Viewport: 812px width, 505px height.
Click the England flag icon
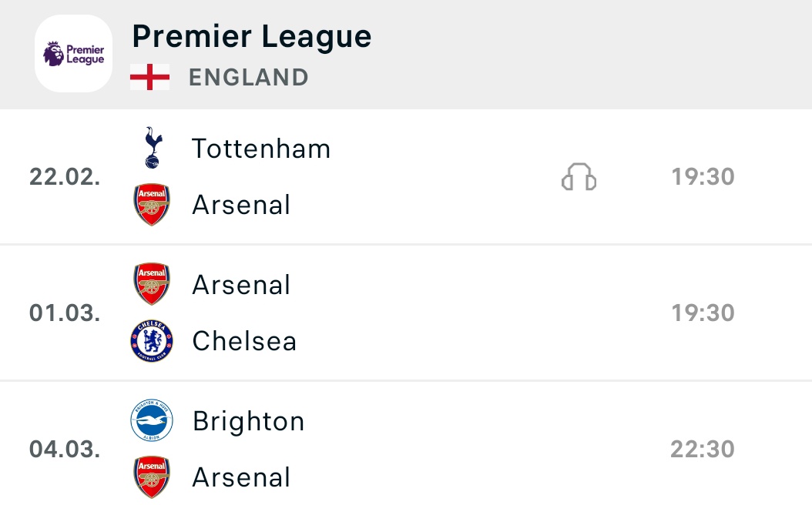click(149, 77)
